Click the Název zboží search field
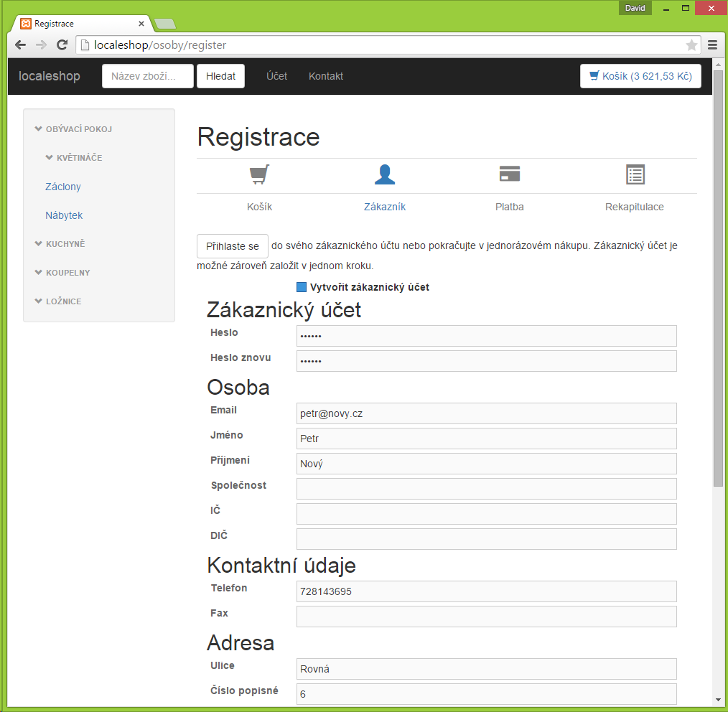 click(148, 76)
